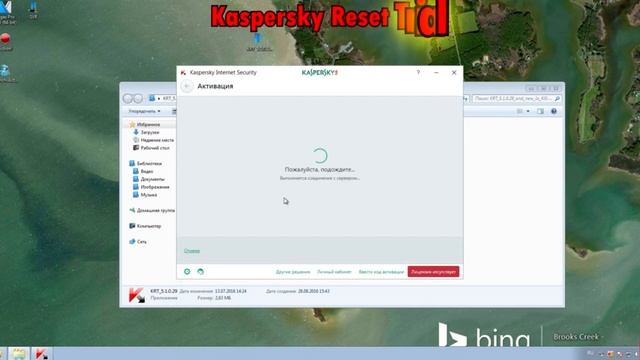Open the enter activation code link
The width and height of the screenshot is (640, 360).
click(x=381, y=272)
